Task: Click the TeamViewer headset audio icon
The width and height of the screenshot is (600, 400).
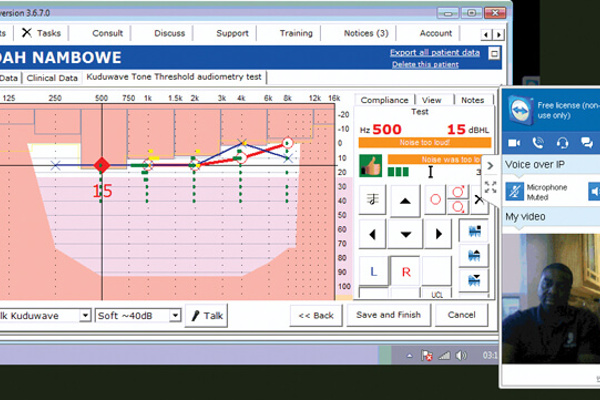Action: coord(563,143)
